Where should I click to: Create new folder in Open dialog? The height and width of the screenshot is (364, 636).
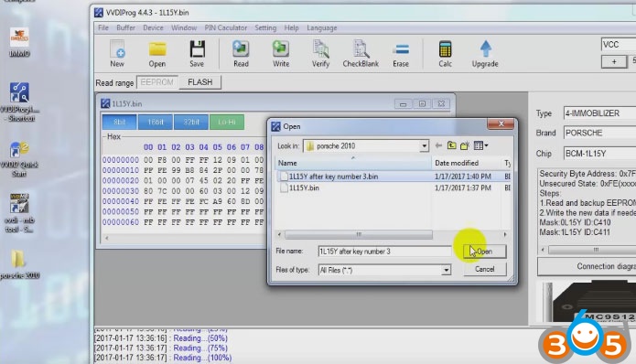pos(465,145)
